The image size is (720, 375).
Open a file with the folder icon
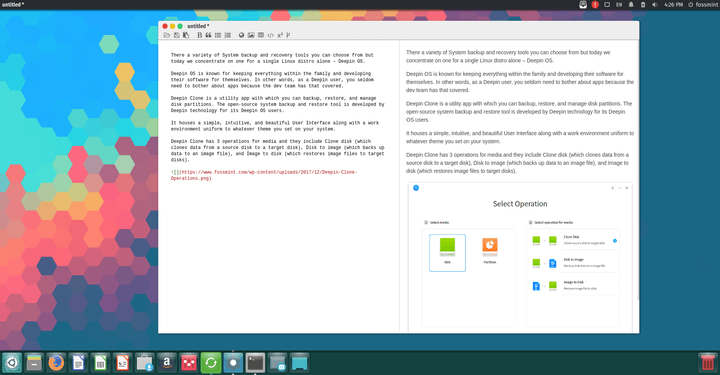[167, 35]
